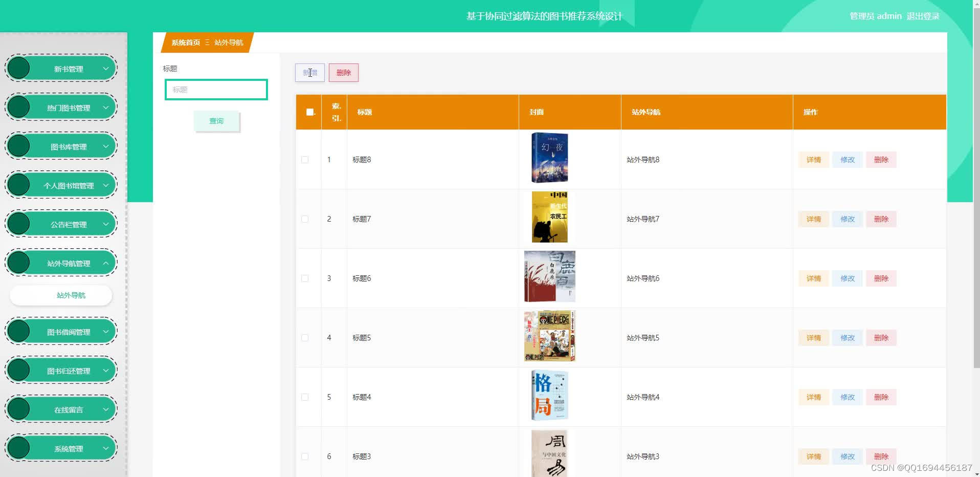Open 详情 for row 标题7
Screen dimensions: 980x477
814,219
